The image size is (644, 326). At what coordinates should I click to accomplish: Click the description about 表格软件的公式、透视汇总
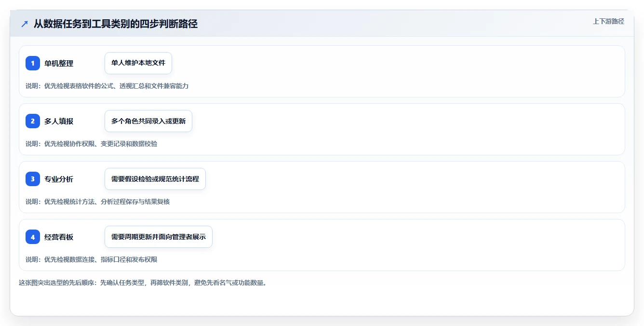[x=107, y=86]
